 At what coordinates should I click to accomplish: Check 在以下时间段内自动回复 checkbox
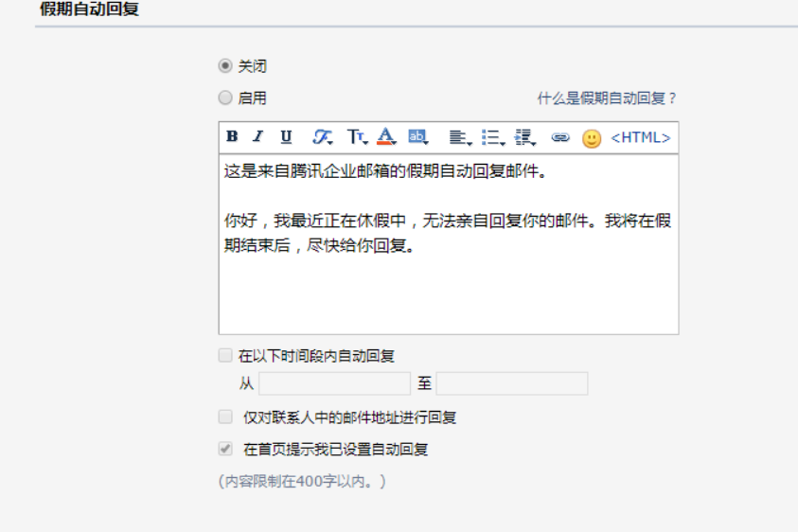(225, 356)
